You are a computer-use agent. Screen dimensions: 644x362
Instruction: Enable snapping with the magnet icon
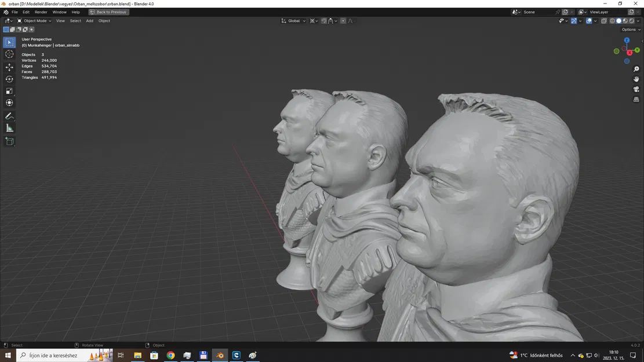tap(323, 21)
